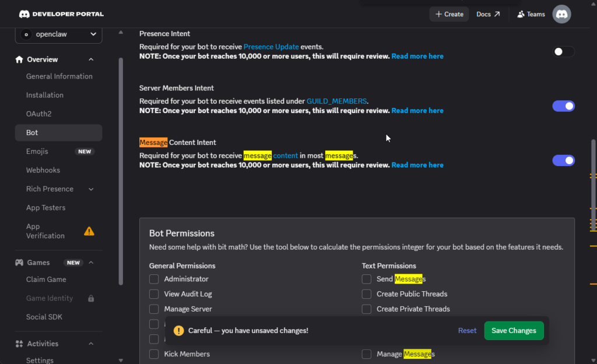Open the Claim Game page
597x364 pixels.
(x=59, y=279)
